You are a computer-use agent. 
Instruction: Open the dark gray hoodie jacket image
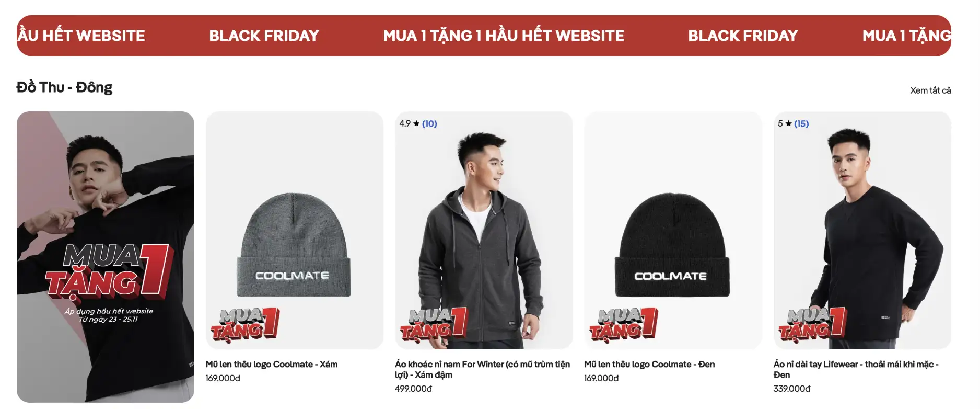484,230
